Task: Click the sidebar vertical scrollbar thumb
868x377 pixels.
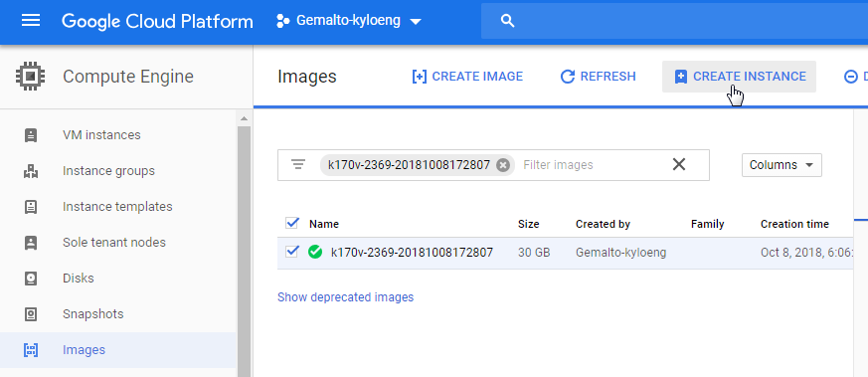Action: 244,251
